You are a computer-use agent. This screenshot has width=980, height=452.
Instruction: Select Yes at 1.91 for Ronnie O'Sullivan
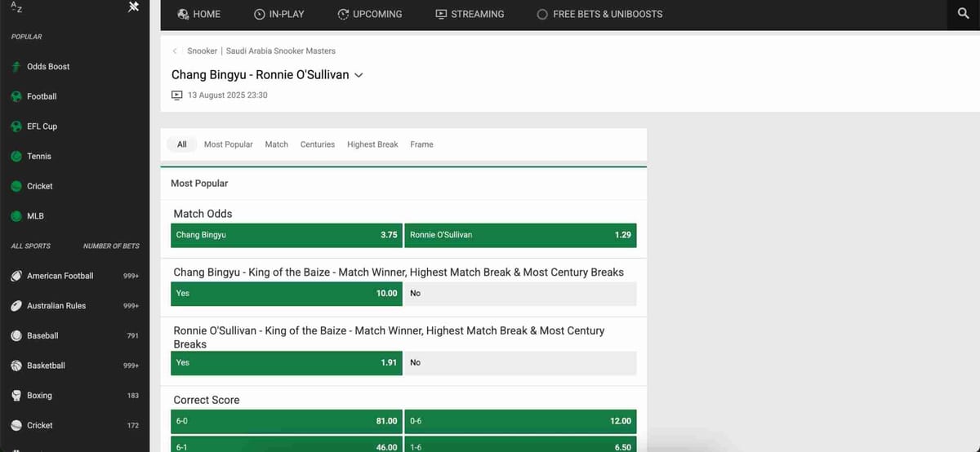287,363
